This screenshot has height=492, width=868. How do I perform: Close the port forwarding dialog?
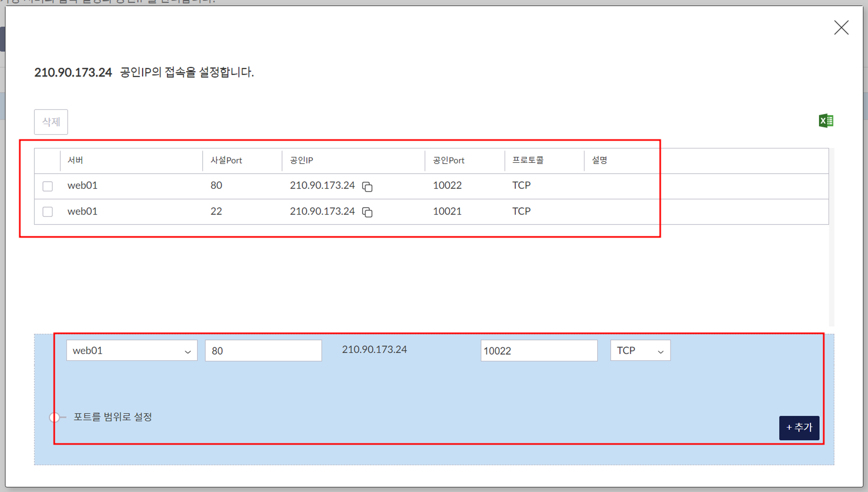(x=841, y=28)
